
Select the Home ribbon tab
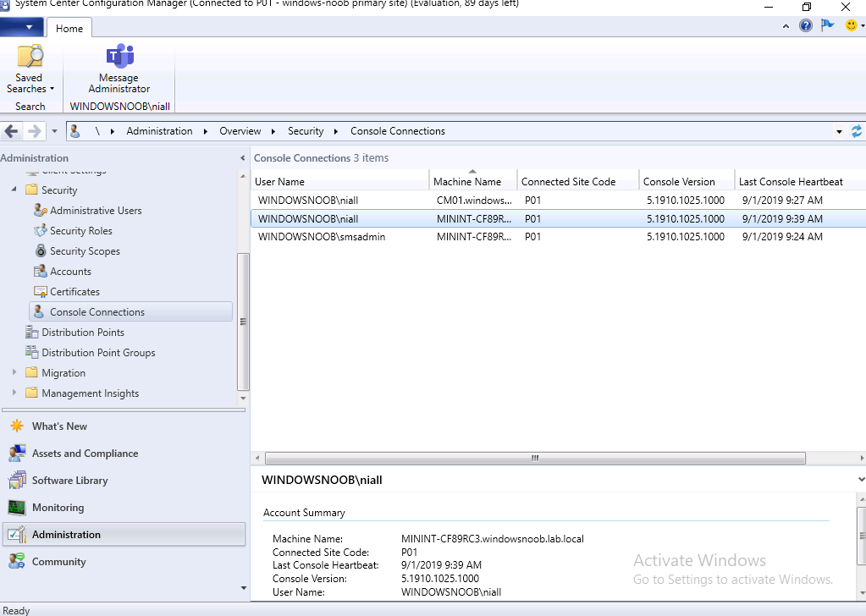[69, 28]
